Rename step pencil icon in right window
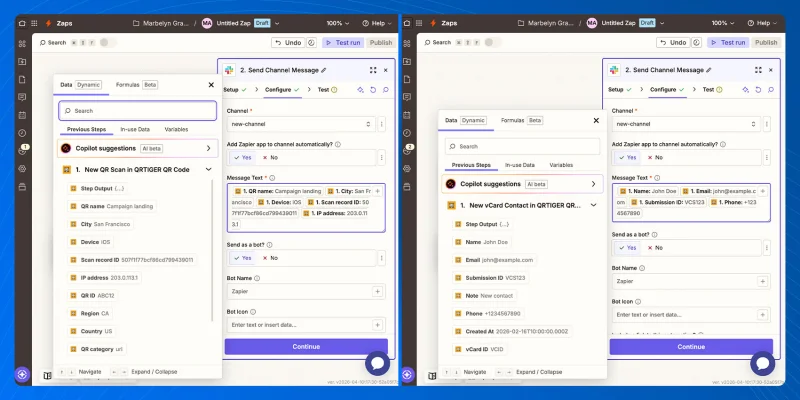 (x=709, y=70)
